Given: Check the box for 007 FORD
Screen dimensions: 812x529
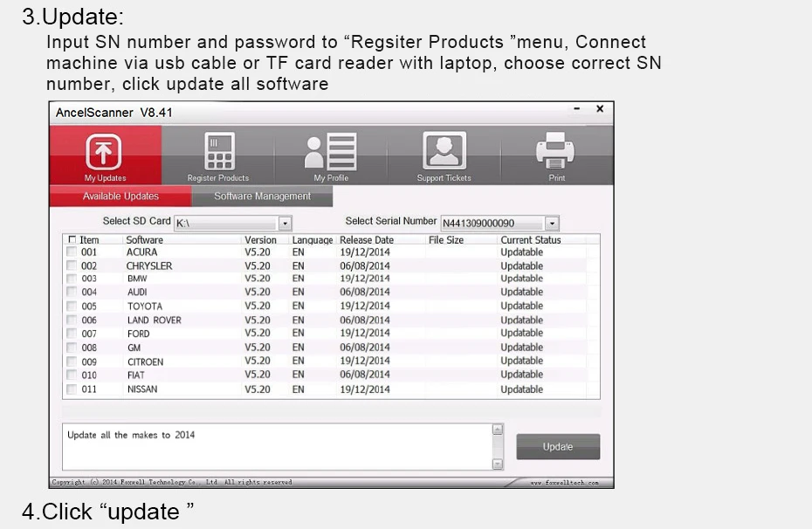Looking at the screenshot, I should coord(72,333).
